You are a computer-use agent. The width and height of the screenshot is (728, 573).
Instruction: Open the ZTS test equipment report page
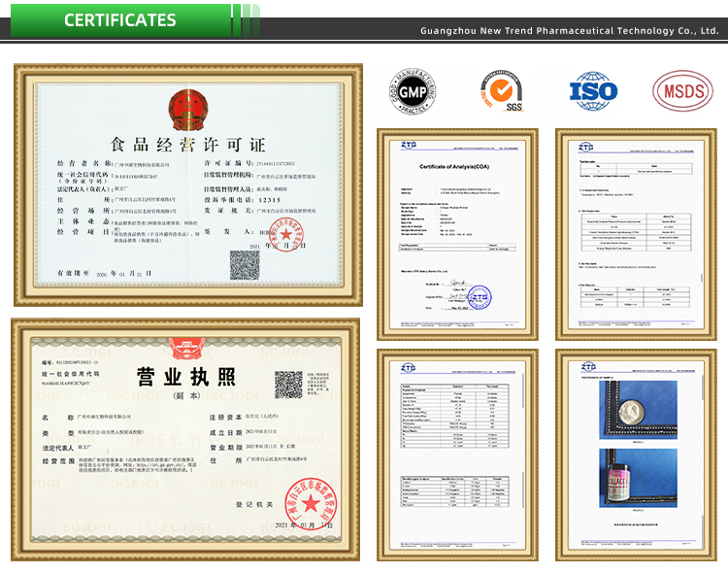[x=636, y=234]
